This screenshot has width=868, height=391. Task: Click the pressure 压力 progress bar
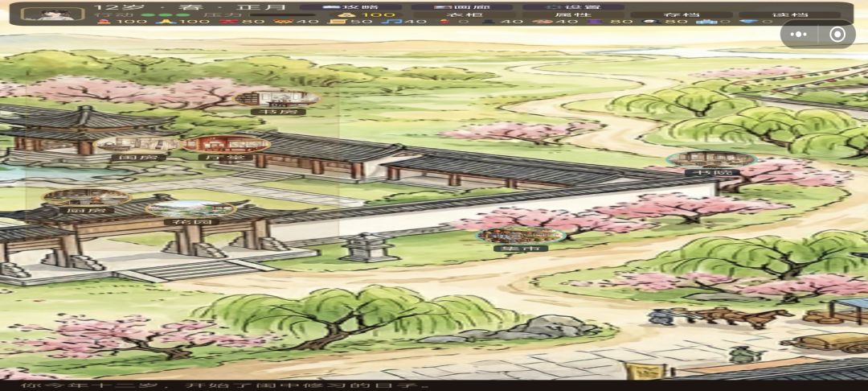(283, 15)
